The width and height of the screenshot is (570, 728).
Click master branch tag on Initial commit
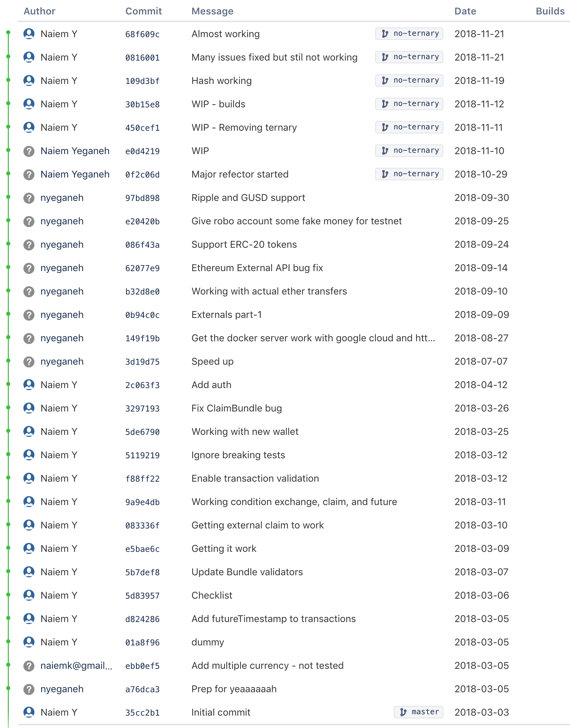[418, 712]
